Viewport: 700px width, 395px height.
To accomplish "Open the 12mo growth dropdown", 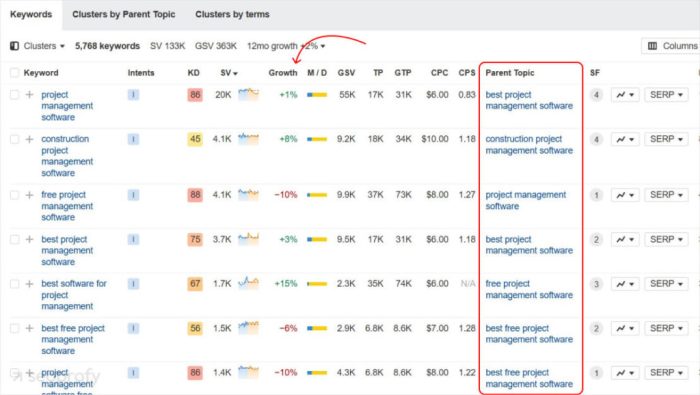I will pos(286,46).
